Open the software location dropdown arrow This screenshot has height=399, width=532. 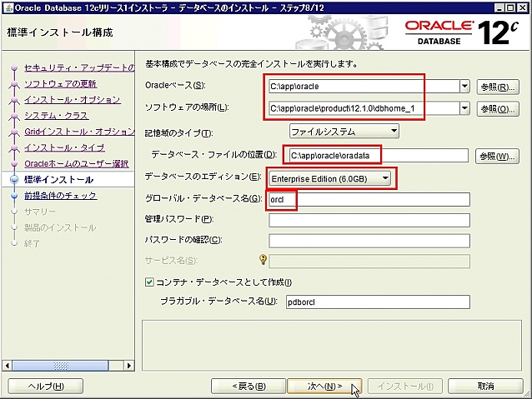click(x=464, y=108)
